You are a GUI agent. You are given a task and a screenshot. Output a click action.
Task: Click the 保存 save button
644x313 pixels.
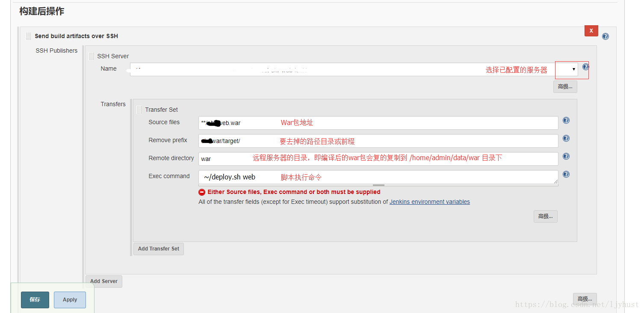[x=35, y=300]
